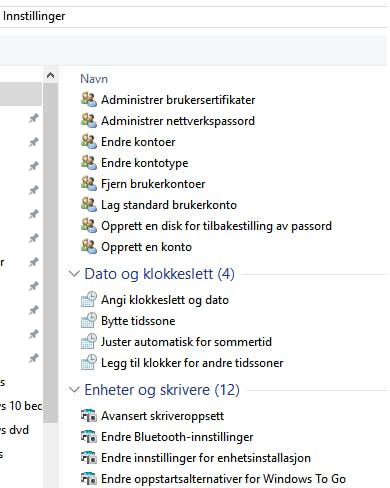Click the user icon next to Endre kontotype
Screen dimensions: 390x488
coord(89,163)
